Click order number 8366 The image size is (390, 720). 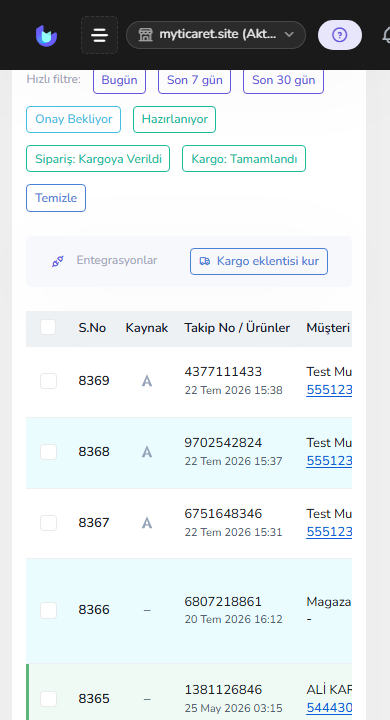[x=94, y=610]
